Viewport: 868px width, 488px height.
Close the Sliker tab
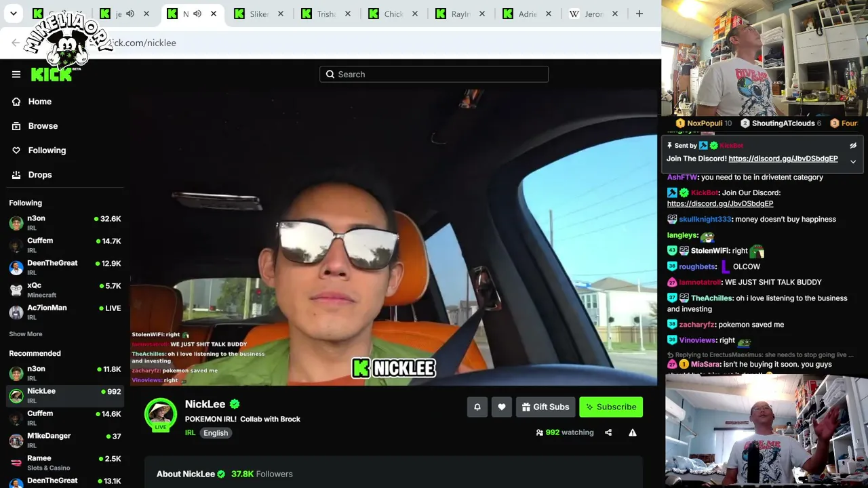click(x=281, y=14)
